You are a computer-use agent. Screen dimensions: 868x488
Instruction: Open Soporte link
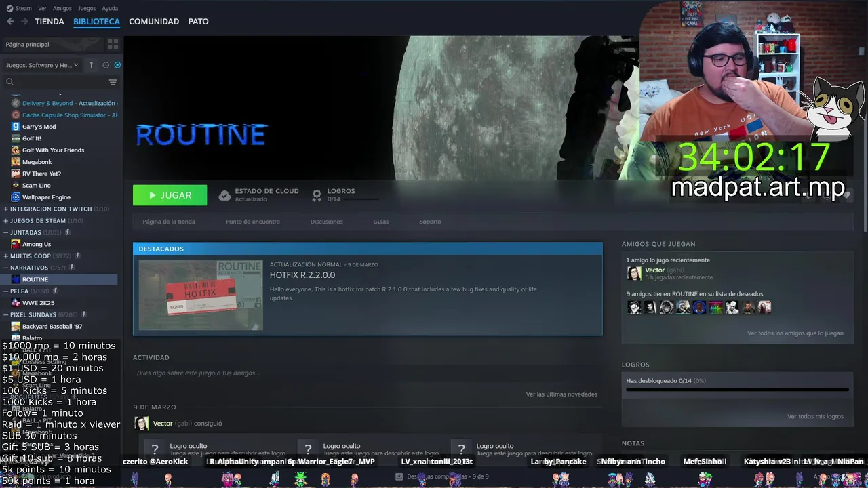(x=430, y=222)
